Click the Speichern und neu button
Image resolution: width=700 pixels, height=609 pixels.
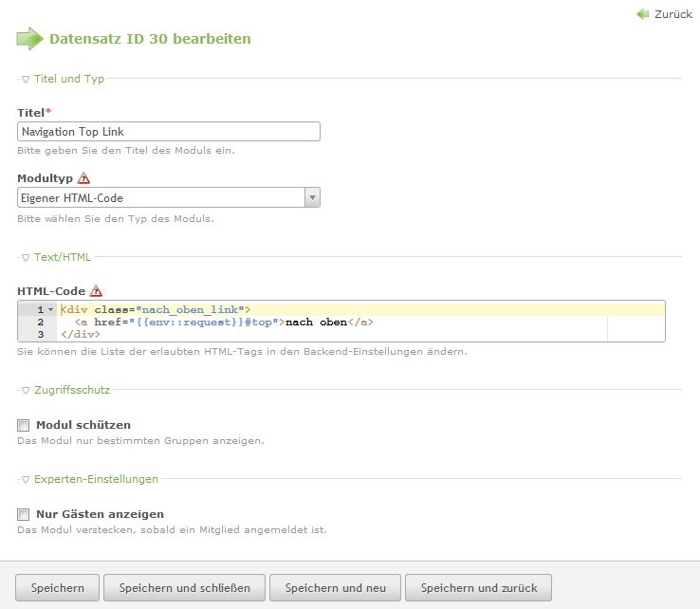tap(335, 588)
